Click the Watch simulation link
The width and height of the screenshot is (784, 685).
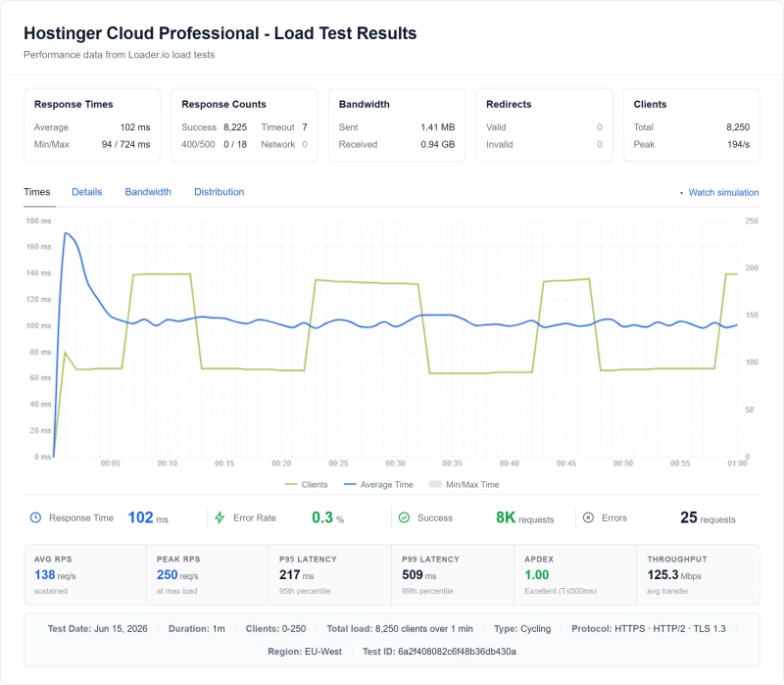(723, 192)
